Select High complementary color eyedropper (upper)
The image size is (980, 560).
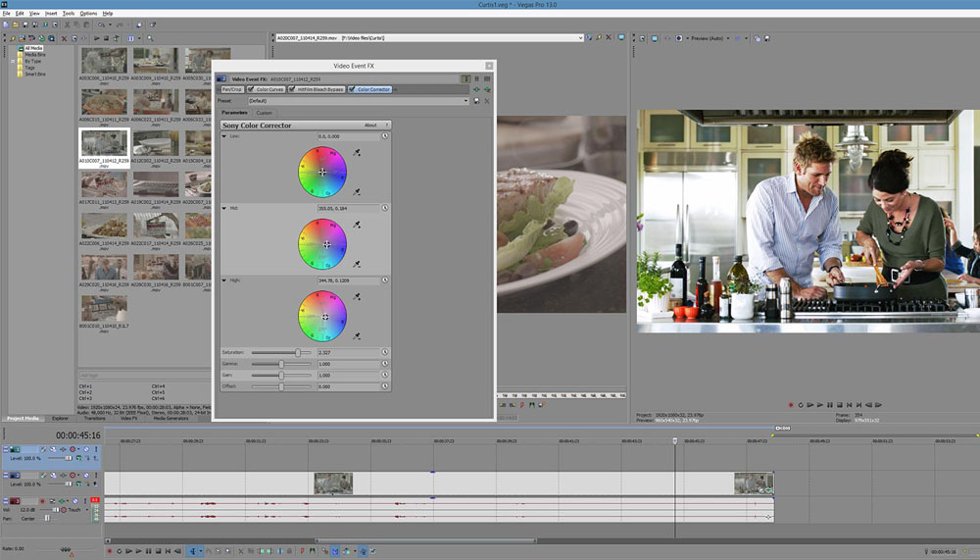point(357,296)
